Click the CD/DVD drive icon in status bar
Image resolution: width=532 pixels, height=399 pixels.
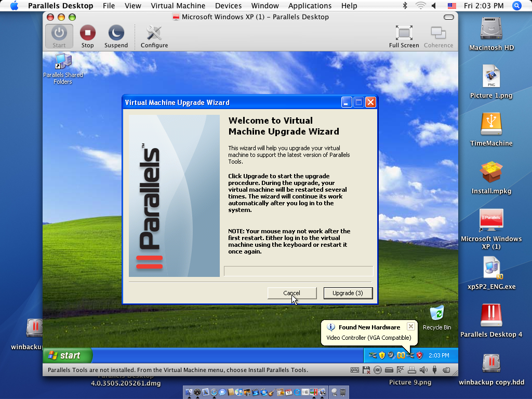(378, 370)
